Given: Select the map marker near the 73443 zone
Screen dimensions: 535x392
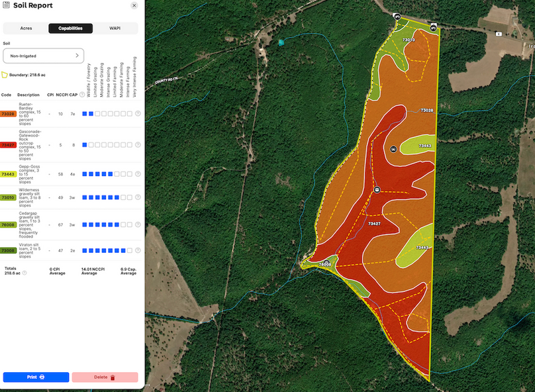Looking at the screenshot, I should [393, 149].
